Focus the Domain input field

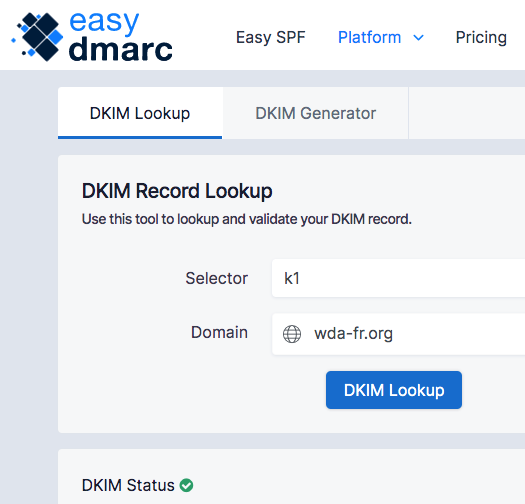pyautogui.click(x=398, y=334)
